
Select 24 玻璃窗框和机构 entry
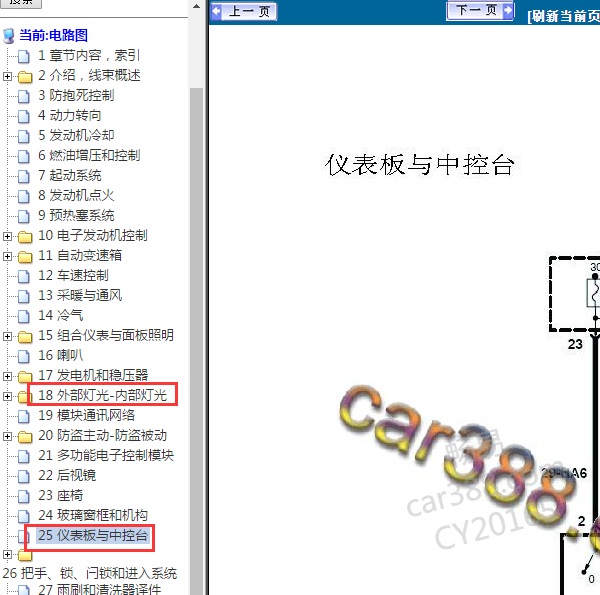tap(93, 515)
